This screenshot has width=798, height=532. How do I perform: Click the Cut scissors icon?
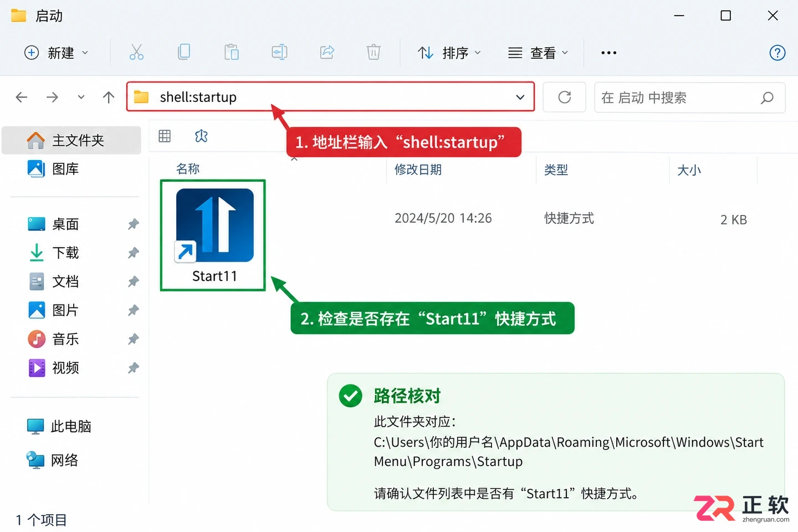136,53
